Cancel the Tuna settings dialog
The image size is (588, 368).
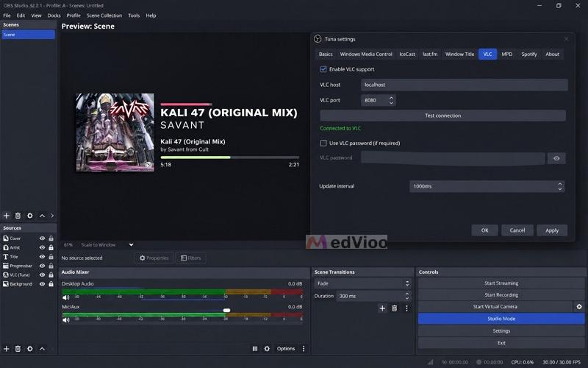[x=517, y=230]
